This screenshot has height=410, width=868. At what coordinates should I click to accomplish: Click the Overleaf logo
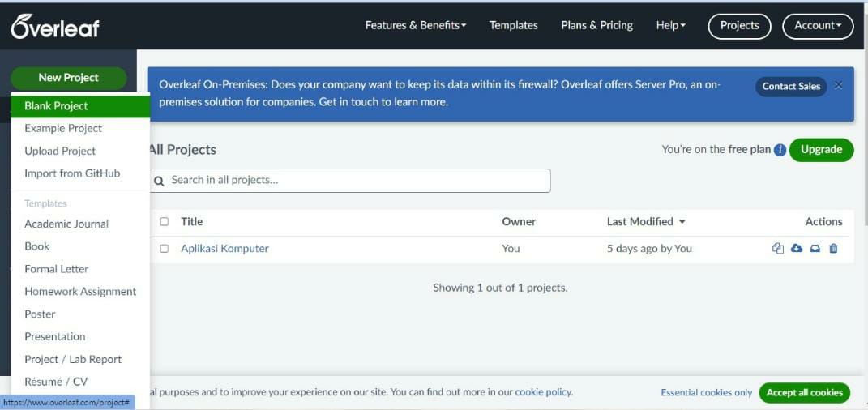[55, 25]
